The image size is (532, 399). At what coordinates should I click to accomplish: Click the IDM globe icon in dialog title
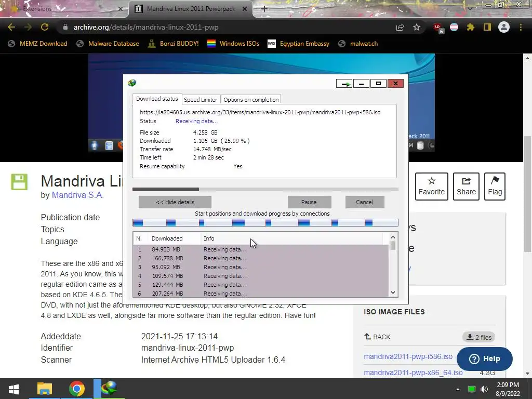(132, 83)
